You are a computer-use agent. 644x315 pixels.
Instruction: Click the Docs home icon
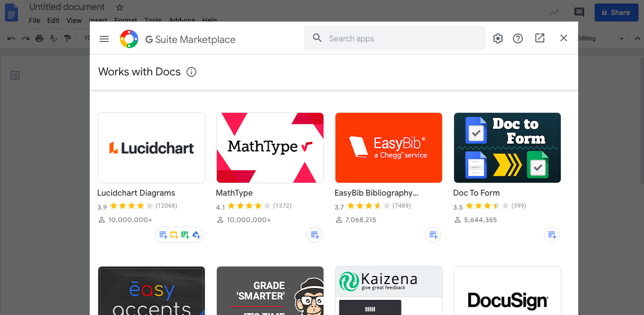(11, 12)
